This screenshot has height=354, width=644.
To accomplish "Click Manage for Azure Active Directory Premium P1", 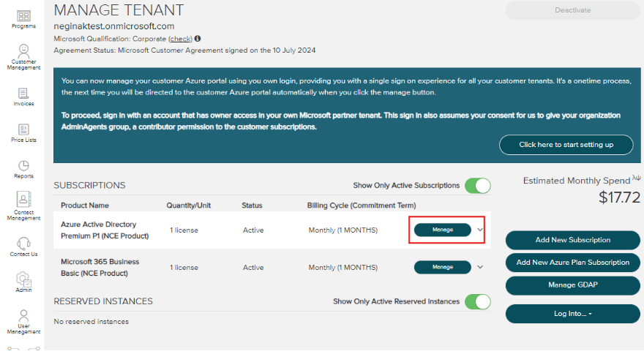I will click(442, 230).
